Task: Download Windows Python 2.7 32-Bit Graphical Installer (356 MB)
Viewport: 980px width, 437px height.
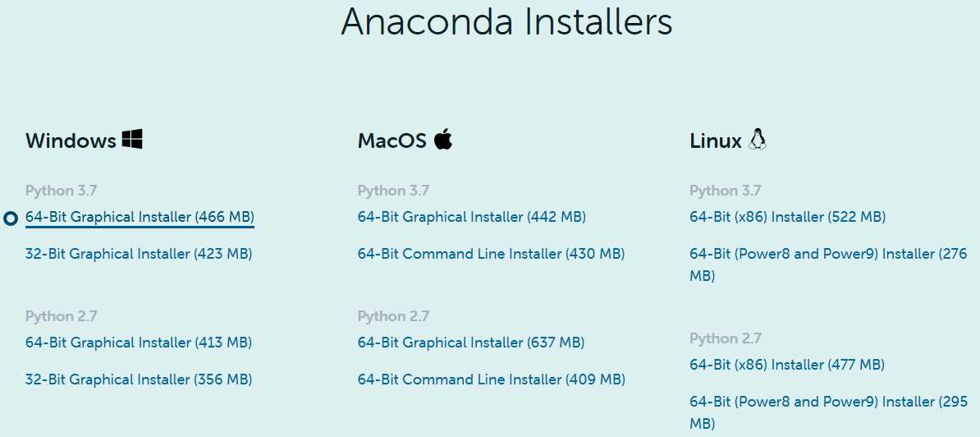Action: tap(139, 379)
